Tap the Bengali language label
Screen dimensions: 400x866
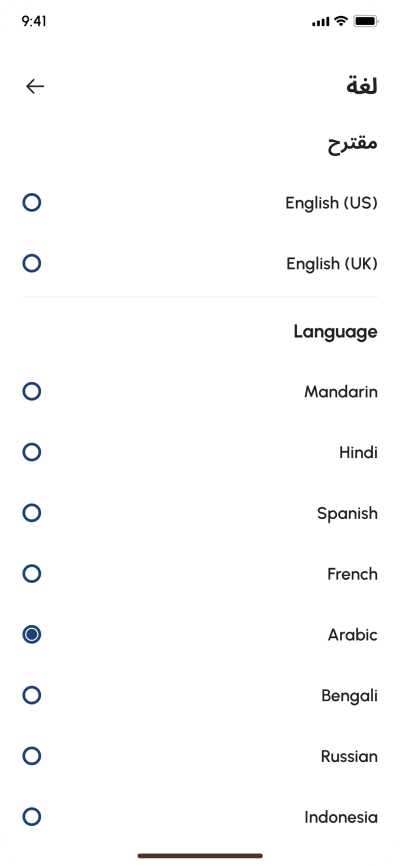tap(349, 695)
